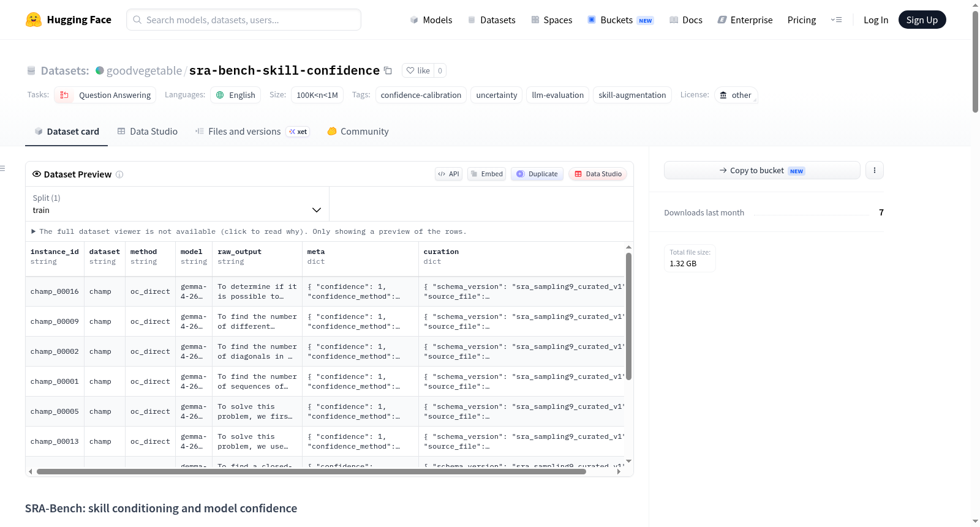
Task: Click the like count 0
Action: coord(440,70)
